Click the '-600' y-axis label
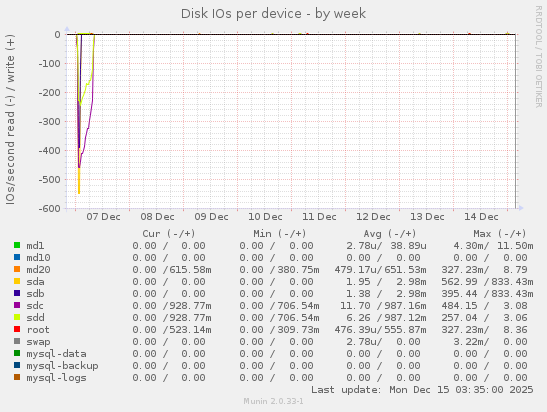The width and height of the screenshot is (547, 412). point(49,208)
